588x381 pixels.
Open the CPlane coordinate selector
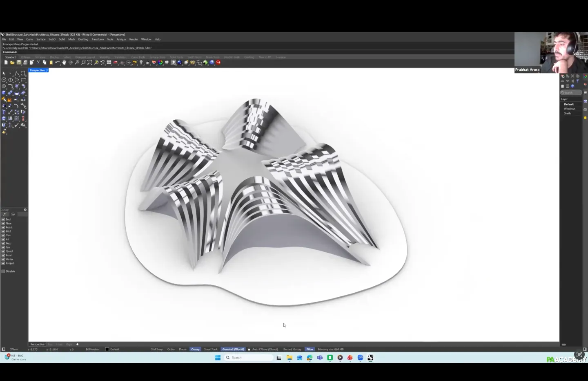tap(14, 350)
